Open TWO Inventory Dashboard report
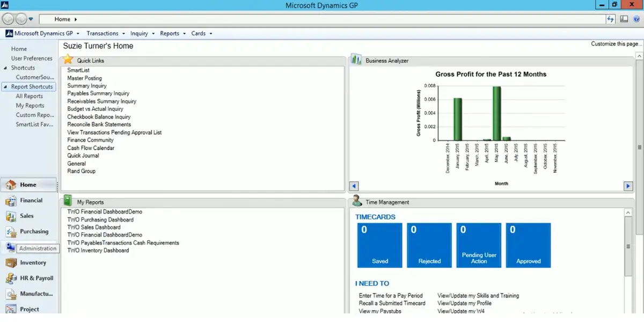Viewport: 644px width, 322px height. pos(98,251)
